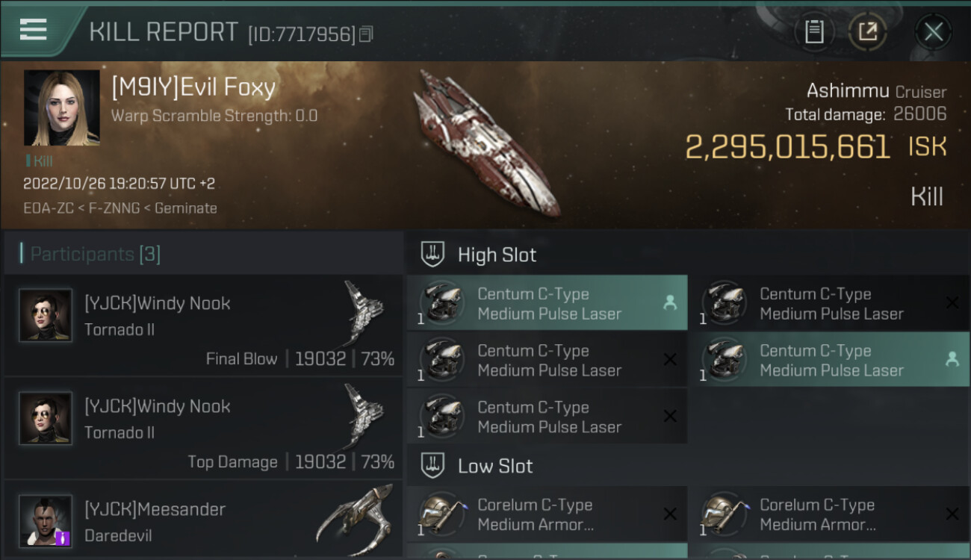Select the first Centum C-Type Pulse Laser
The height and width of the screenshot is (560, 971).
point(547,303)
